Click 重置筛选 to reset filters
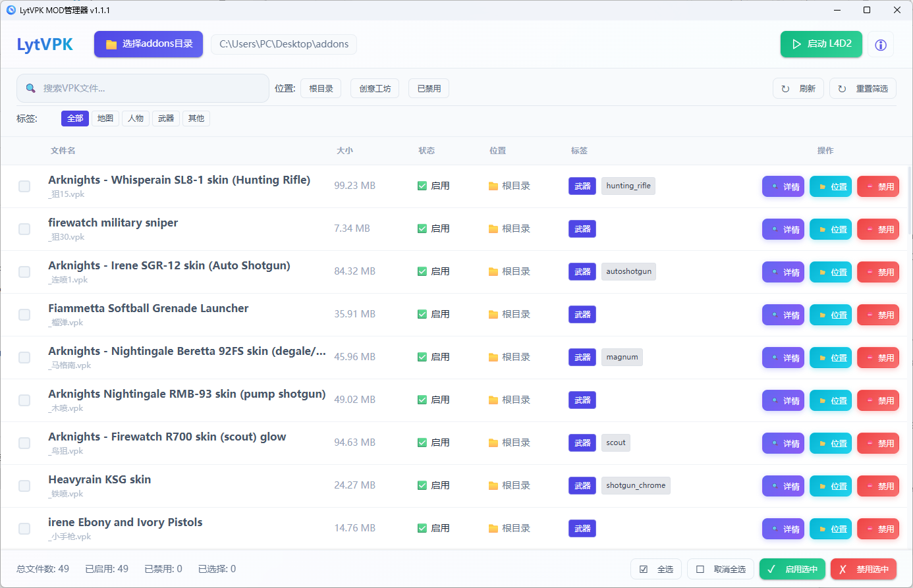This screenshot has width=913, height=588. tap(863, 88)
